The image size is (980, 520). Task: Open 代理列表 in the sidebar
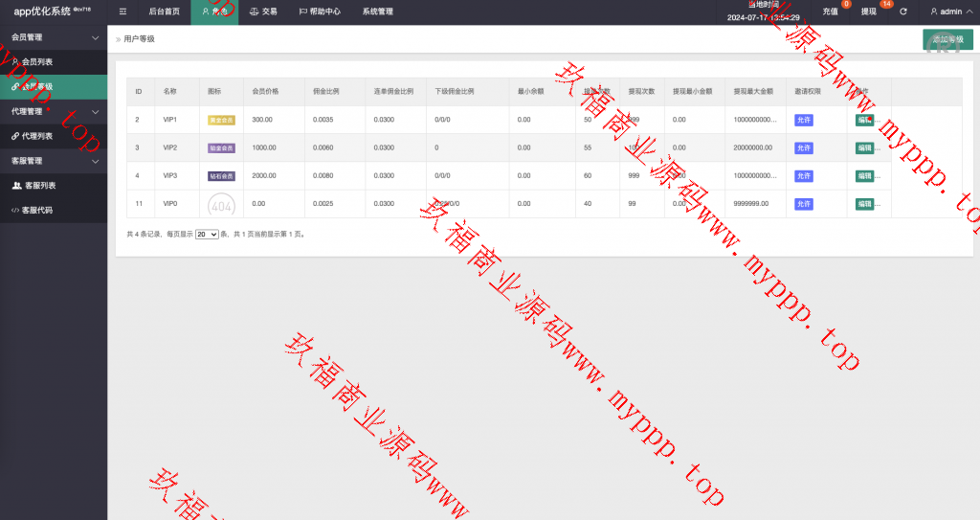[x=38, y=136]
